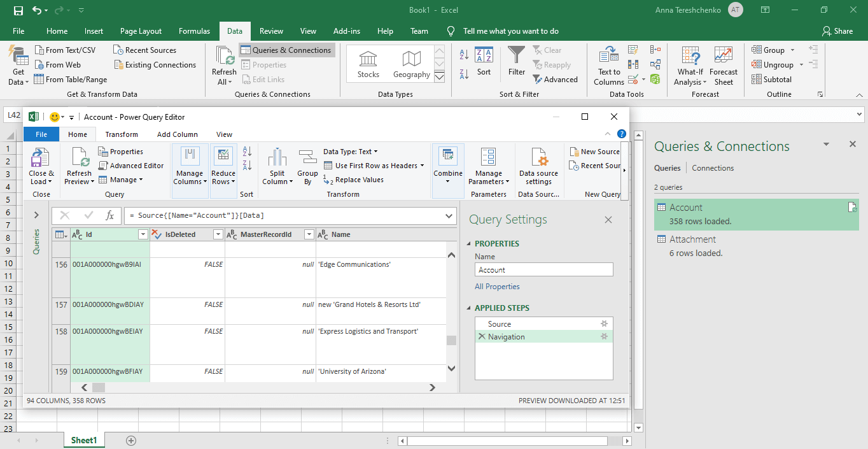Open the All Properties link
Image resolution: width=868 pixels, height=449 pixels.
(x=497, y=286)
